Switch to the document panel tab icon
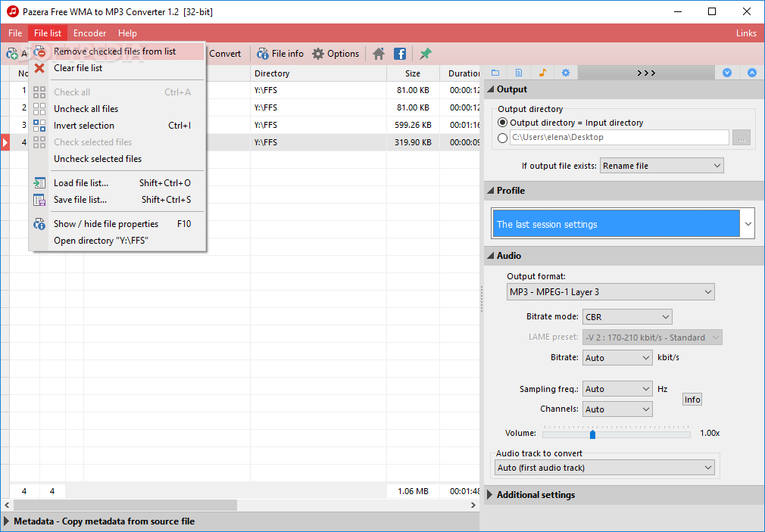Screen dimensions: 765x532 pos(519,73)
